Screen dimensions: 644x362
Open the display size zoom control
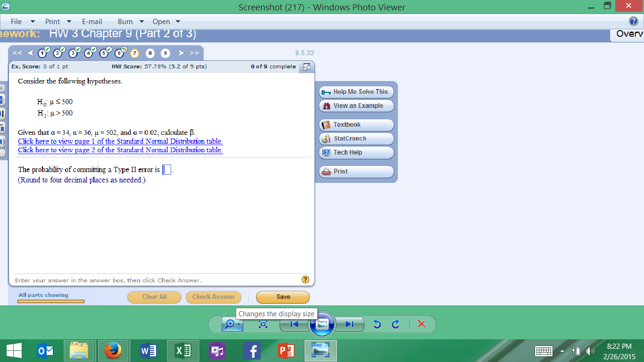click(232, 324)
